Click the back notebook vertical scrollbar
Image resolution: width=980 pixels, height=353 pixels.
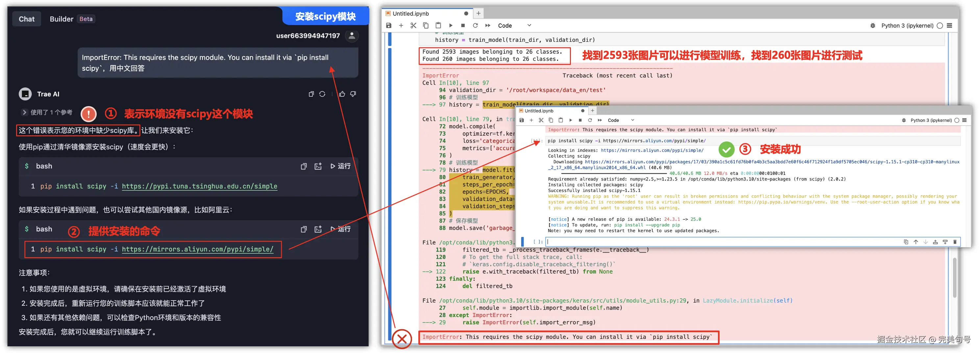tap(954, 278)
